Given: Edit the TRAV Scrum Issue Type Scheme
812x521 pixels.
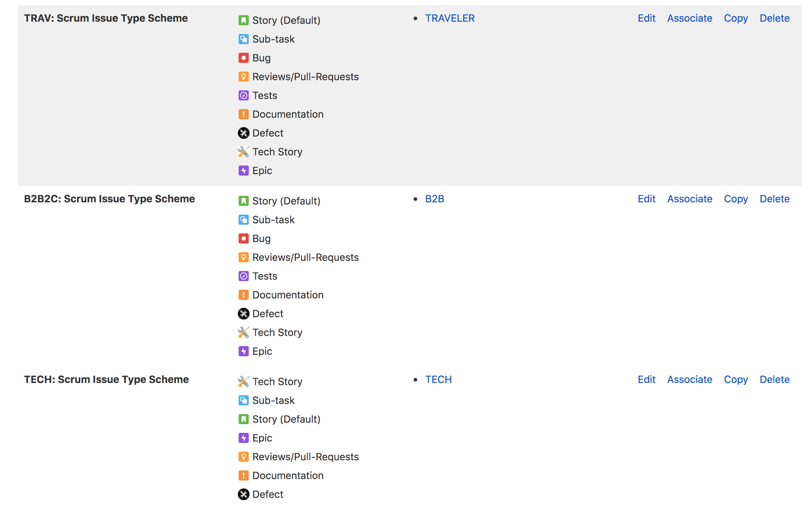Looking at the screenshot, I should [x=646, y=18].
